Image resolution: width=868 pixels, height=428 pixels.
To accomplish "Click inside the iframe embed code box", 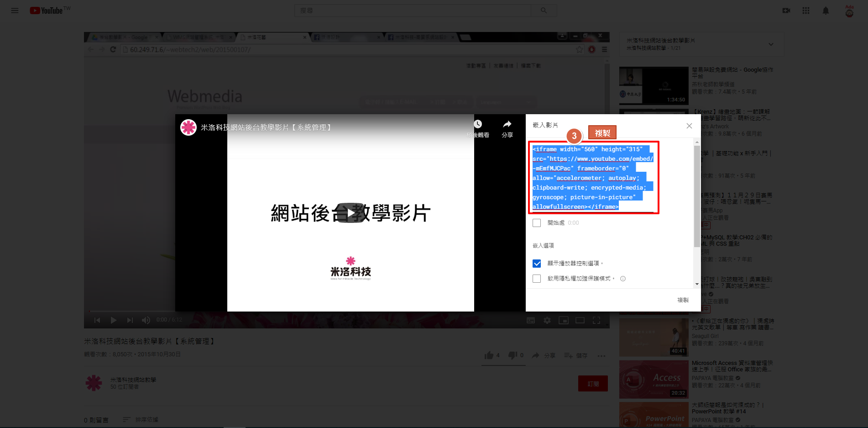I will 593,178.
